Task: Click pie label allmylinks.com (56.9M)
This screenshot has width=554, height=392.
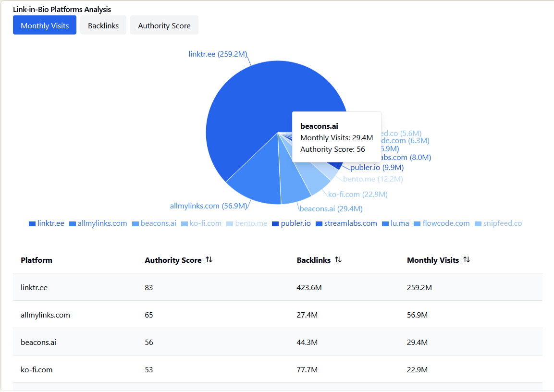Action: [x=209, y=206]
